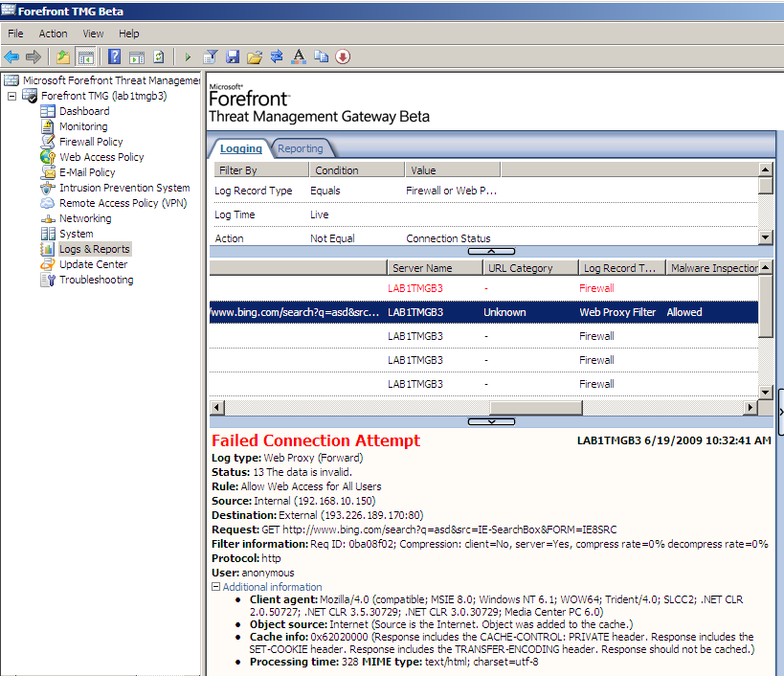This screenshot has width=784, height=676.
Task: Open log text colors 'A' icon
Action: (299, 56)
